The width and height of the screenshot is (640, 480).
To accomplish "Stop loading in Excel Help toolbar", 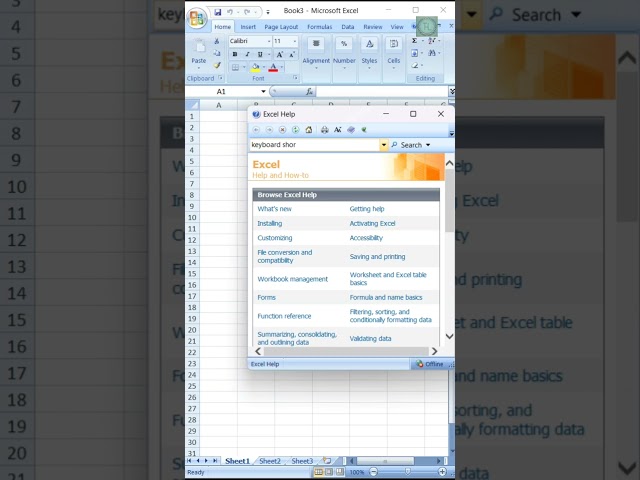I will (282, 130).
